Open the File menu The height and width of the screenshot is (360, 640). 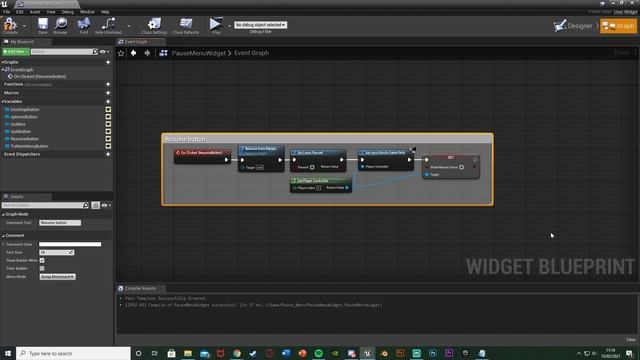coord(7,12)
